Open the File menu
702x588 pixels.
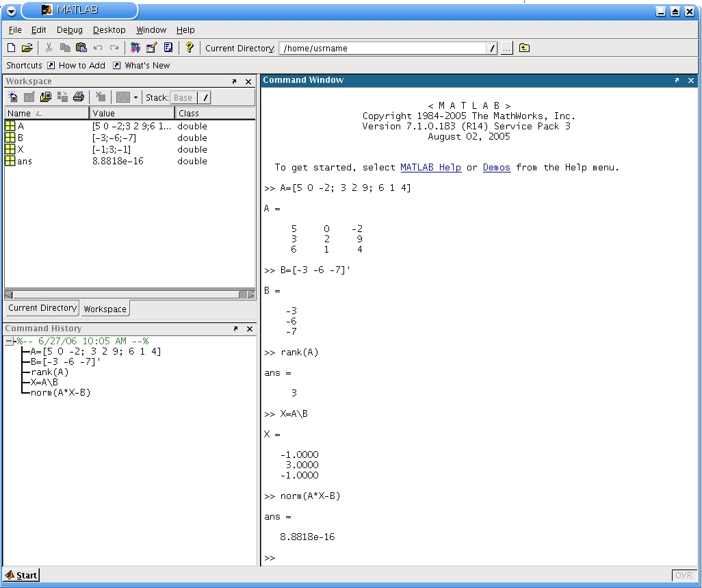click(15, 29)
